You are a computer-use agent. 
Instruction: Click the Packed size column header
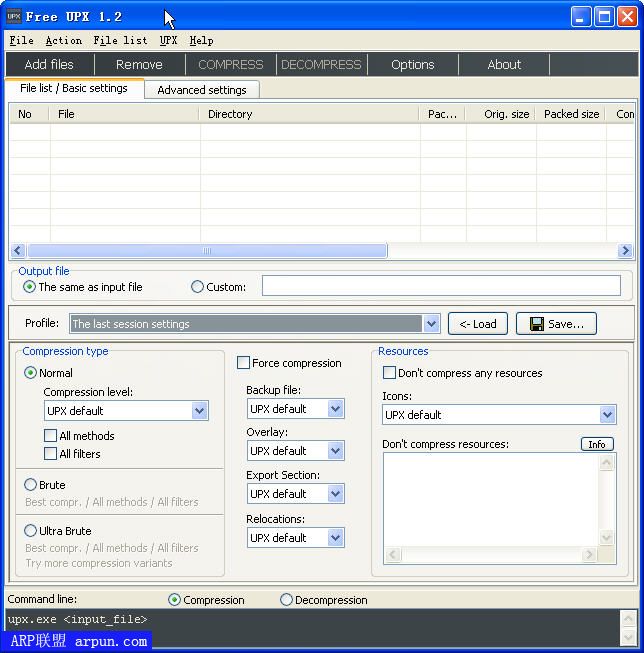pos(571,114)
